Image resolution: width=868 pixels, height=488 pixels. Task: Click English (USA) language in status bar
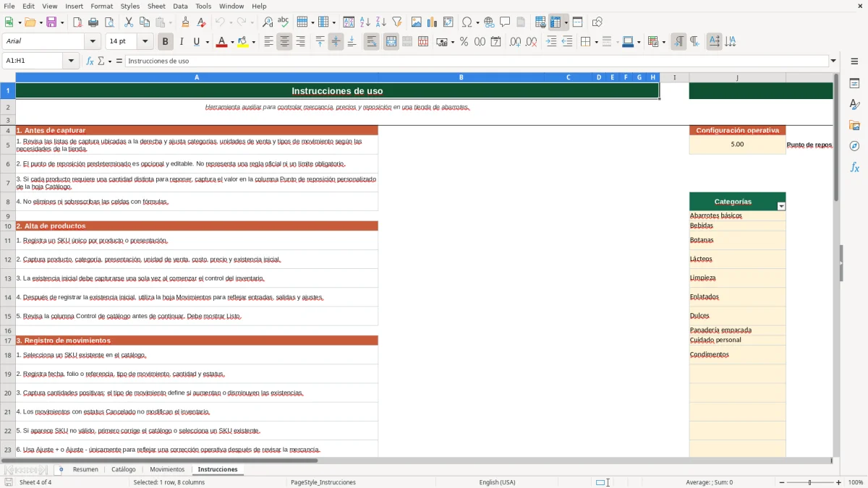pyautogui.click(x=497, y=482)
